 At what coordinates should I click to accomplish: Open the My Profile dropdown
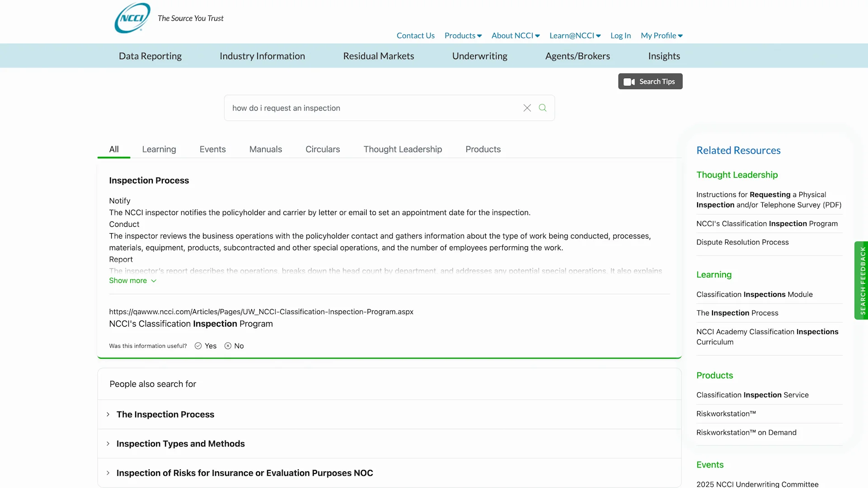pos(661,36)
